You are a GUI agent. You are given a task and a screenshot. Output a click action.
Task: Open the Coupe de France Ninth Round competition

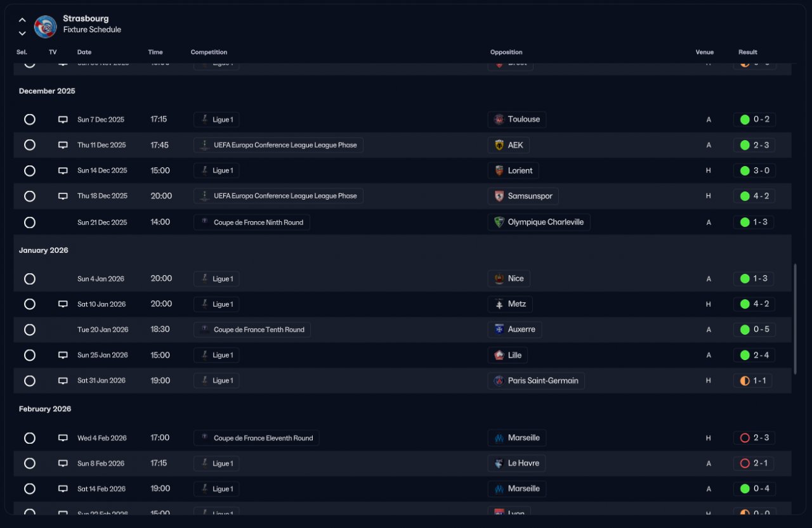click(x=252, y=222)
